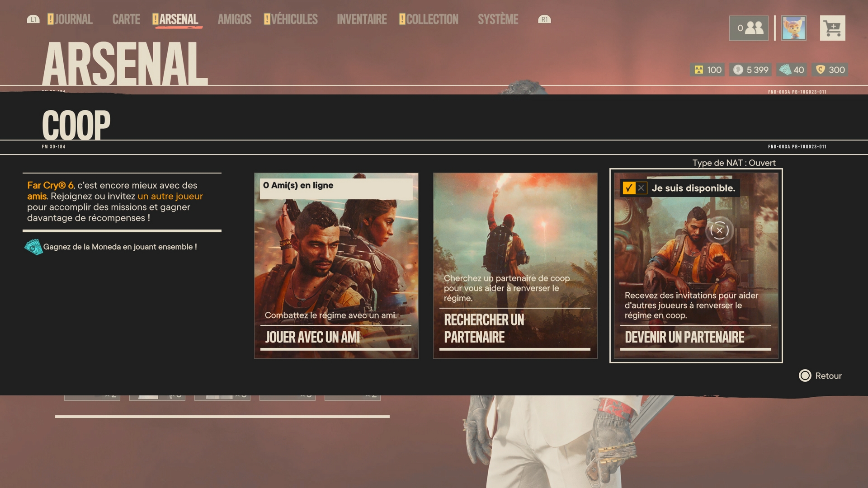Click the 300 credits counter
Screen dimensions: 868x488
(830, 70)
